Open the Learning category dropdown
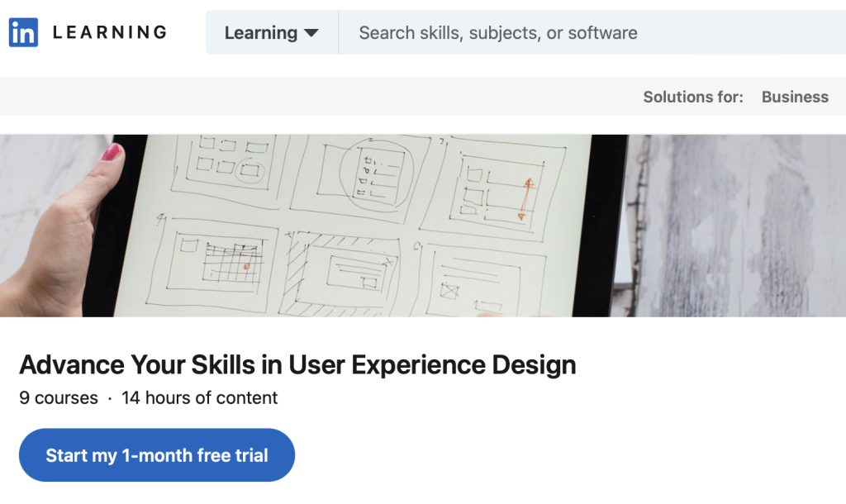The width and height of the screenshot is (846, 504). (271, 33)
